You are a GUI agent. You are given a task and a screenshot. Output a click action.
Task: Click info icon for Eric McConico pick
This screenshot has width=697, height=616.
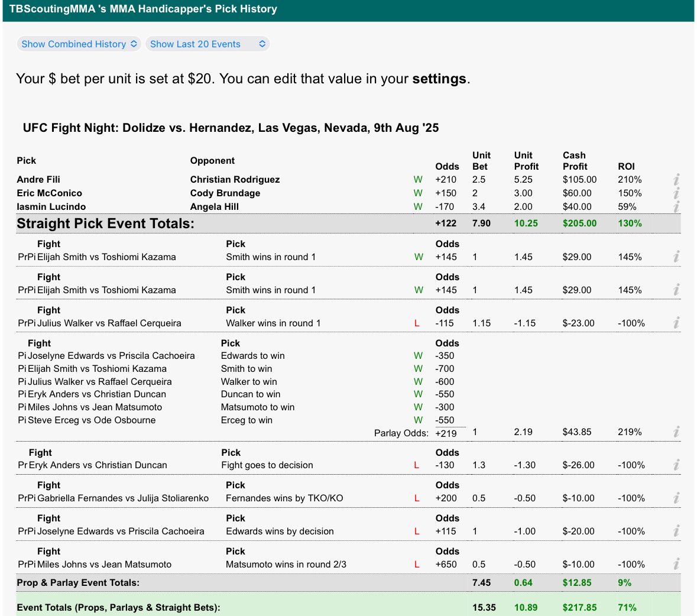click(676, 193)
